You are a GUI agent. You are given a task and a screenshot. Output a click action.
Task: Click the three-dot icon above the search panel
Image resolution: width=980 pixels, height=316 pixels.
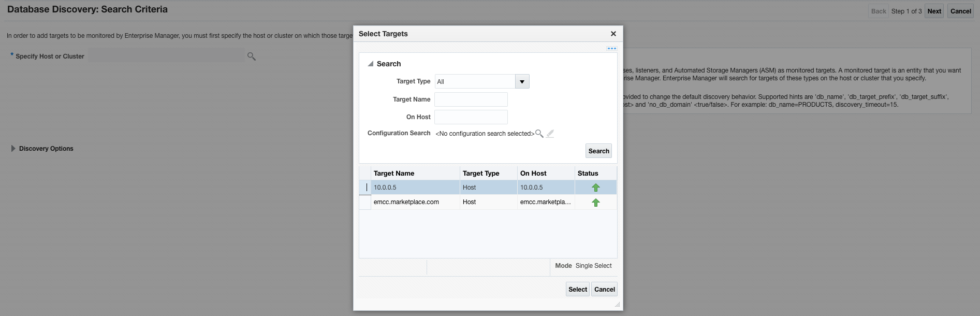611,49
